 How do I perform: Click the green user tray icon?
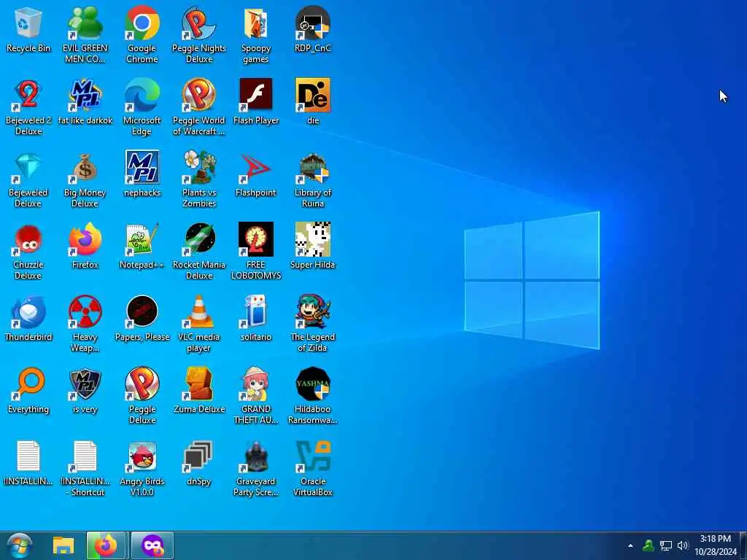click(x=648, y=545)
